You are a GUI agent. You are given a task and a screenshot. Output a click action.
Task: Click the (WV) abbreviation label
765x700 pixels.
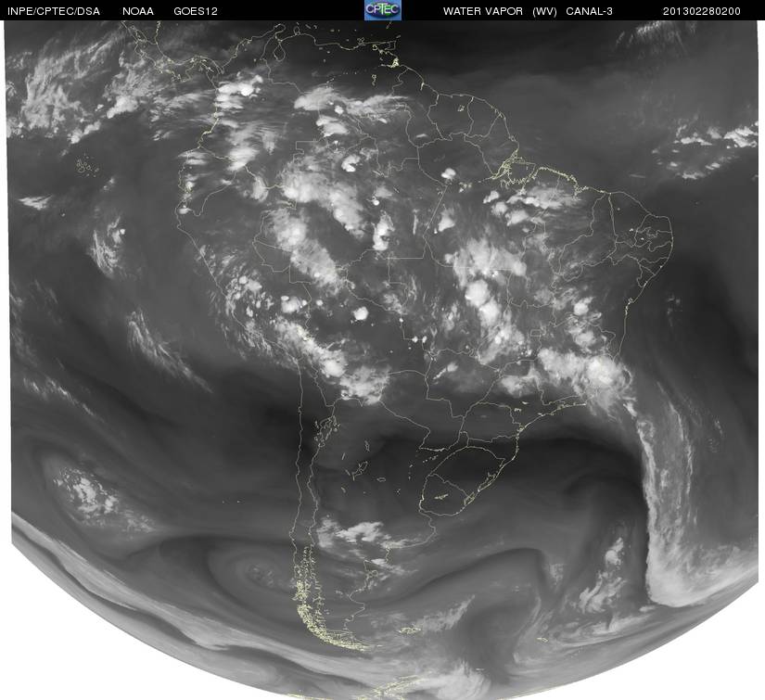coord(544,11)
